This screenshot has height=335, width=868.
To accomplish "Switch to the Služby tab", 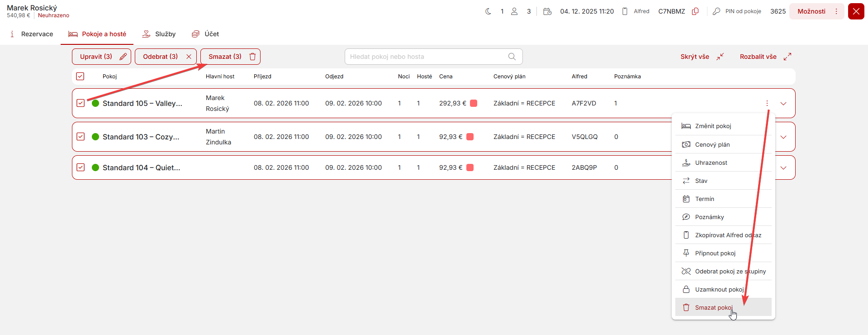I will [159, 34].
